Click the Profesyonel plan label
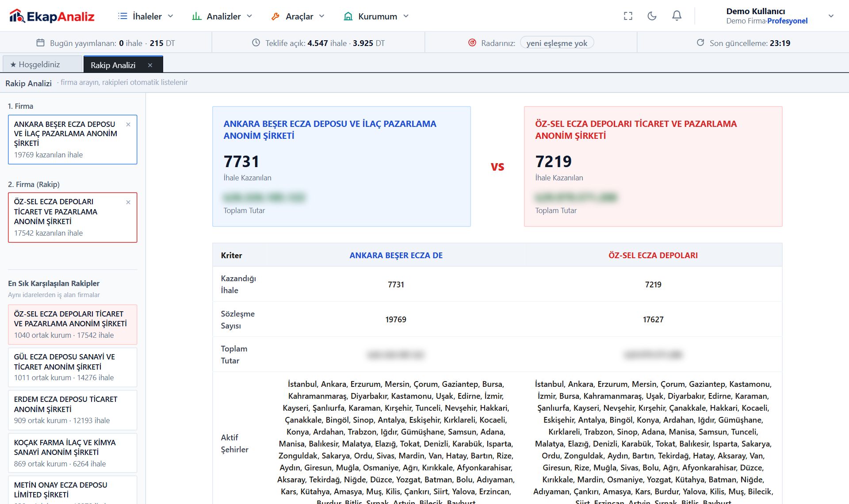Image resolution: width=849 pixels, height=504 pixels. tap(787, 21)
